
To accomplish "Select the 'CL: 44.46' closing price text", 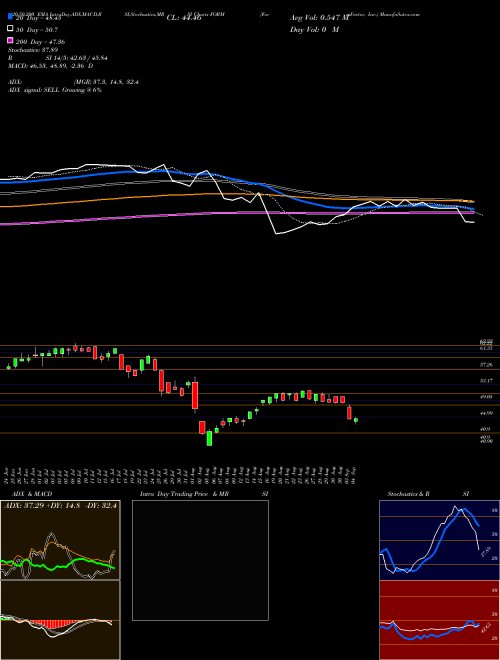I will pos(184,18).
